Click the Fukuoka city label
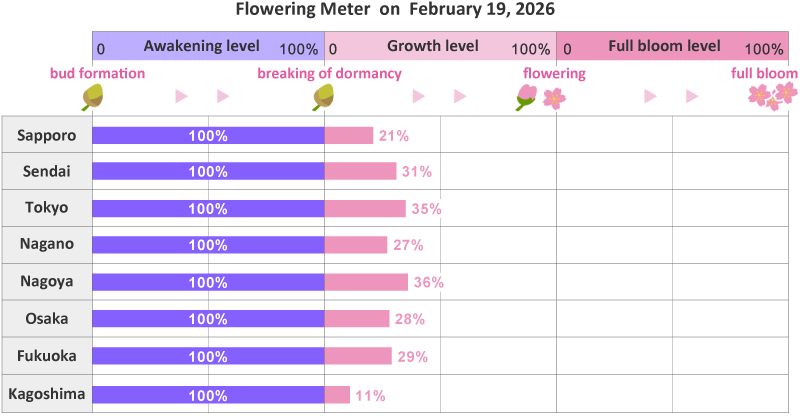This screenshot has width=800, height=416. click(46, 355)
